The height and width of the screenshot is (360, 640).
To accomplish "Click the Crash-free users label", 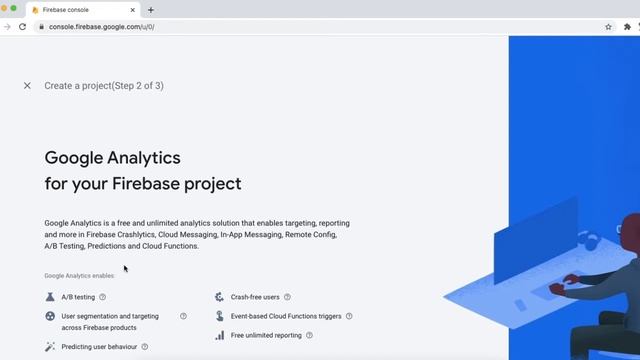I will tap(255, 297).
